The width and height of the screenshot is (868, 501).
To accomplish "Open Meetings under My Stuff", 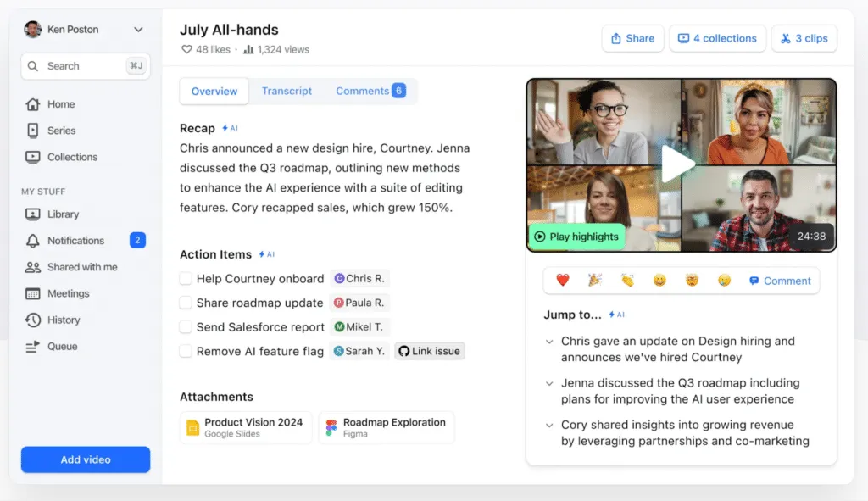I will point(71,293).
